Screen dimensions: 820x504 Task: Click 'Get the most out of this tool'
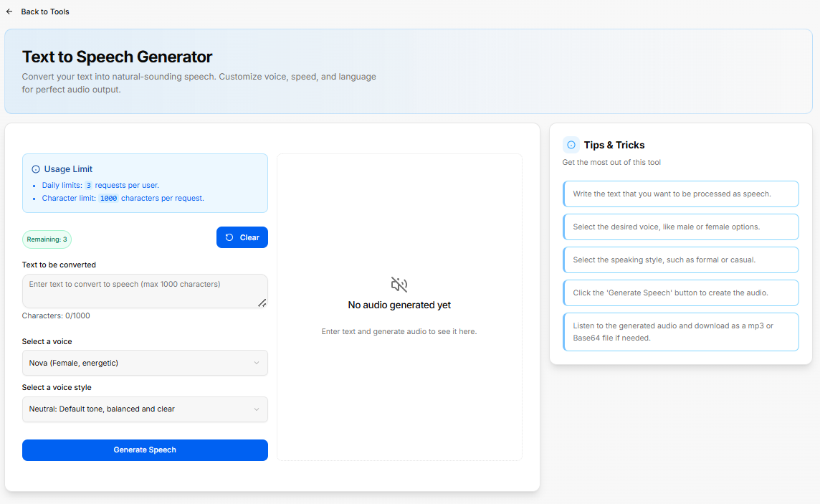point(611,163)
